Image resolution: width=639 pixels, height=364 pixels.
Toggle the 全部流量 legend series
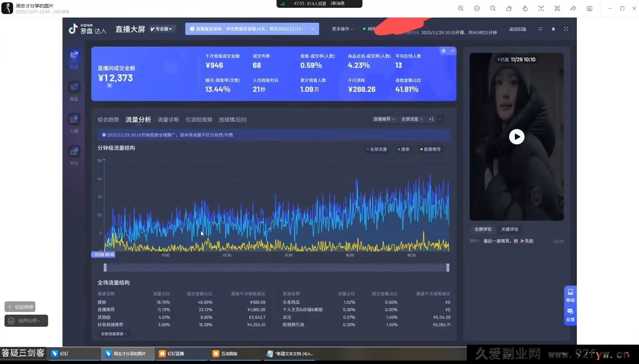coord(377,149)
